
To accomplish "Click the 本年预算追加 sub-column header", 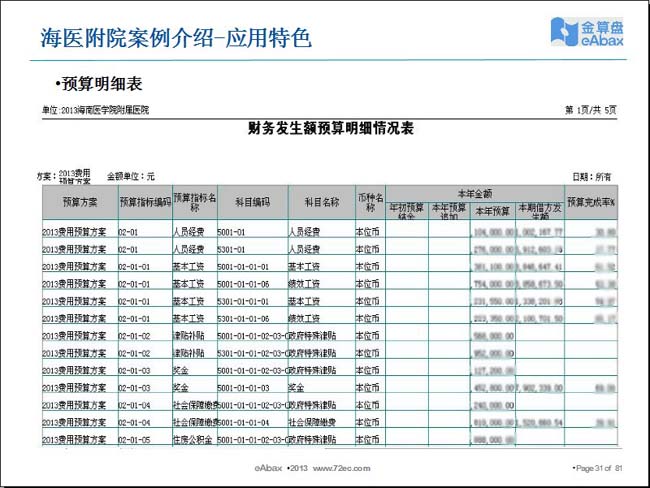I will [x=449, y=211].
